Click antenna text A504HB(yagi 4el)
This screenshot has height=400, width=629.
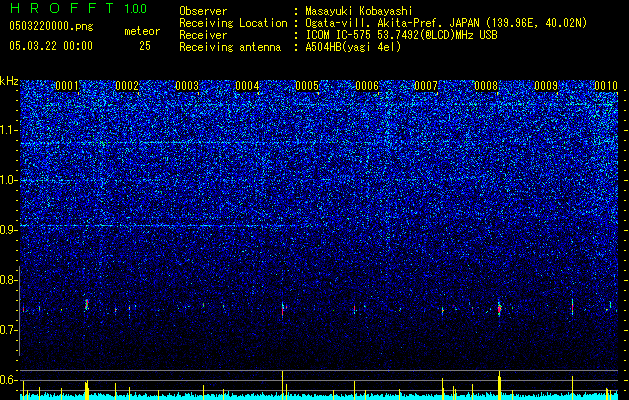pos(353,47)
